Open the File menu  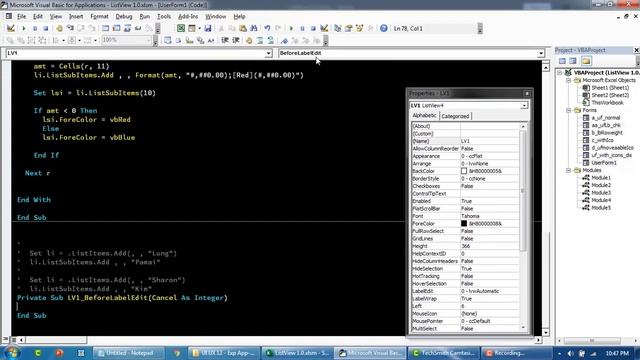tap(21, 16)
